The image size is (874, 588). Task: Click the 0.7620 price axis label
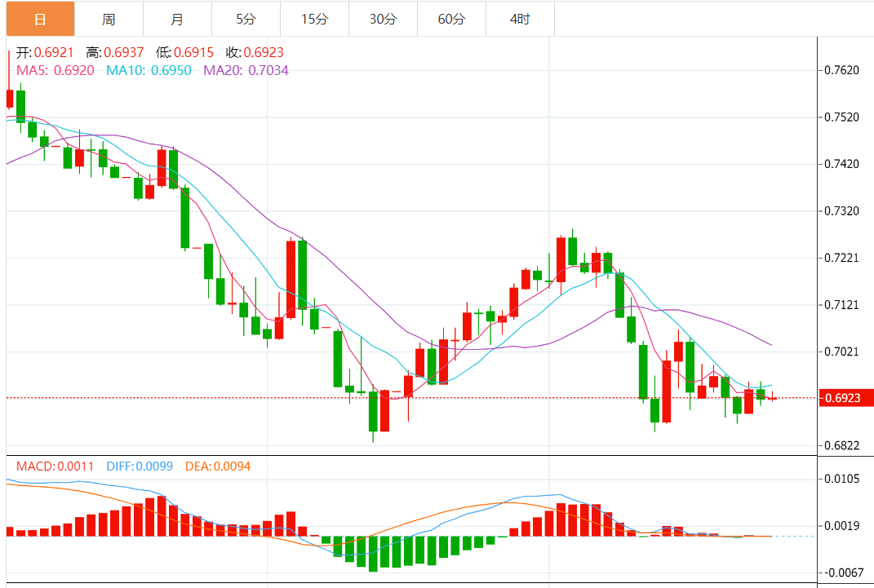point(841,70)
